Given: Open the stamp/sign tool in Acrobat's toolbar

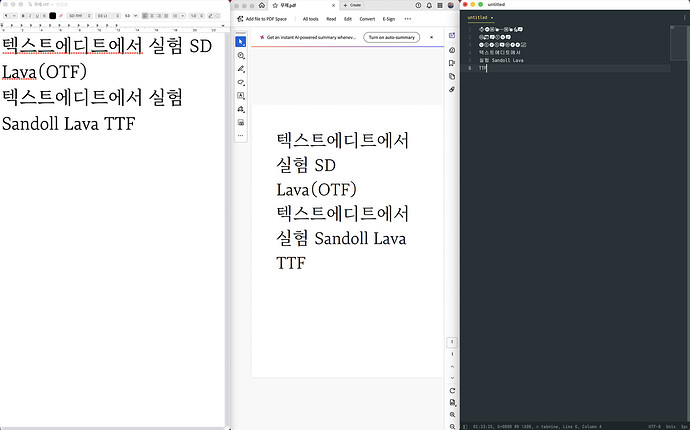Looking at the screenshot, I should point(241,109).
